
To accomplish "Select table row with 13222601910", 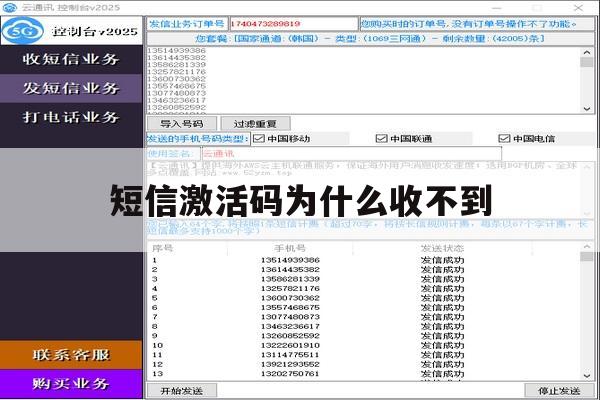I will tap(364, 345).
